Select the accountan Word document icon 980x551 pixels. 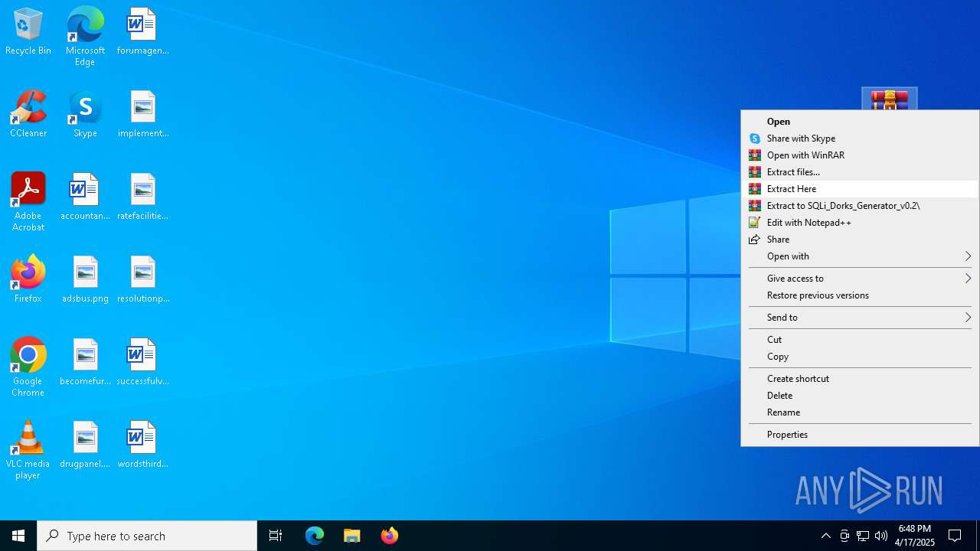tap(85, 197)
